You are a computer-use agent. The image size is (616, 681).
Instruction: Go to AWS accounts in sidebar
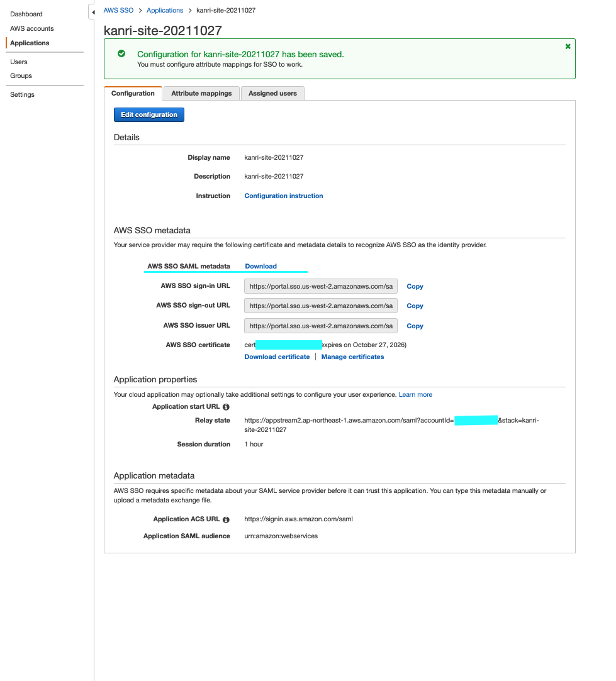[32, 28]
